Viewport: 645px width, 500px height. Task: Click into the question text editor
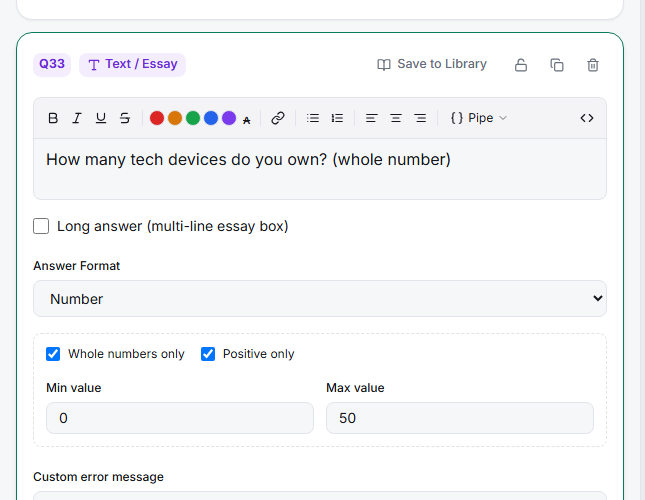(x=320, y=169)
